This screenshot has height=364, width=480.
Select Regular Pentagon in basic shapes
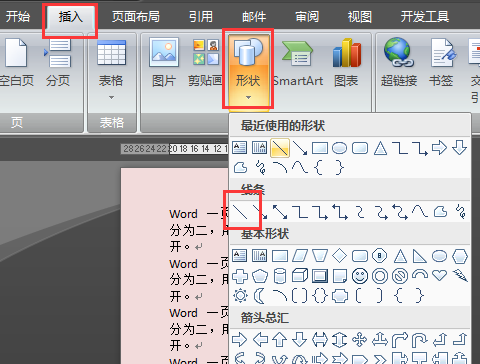tap(260, 276)
